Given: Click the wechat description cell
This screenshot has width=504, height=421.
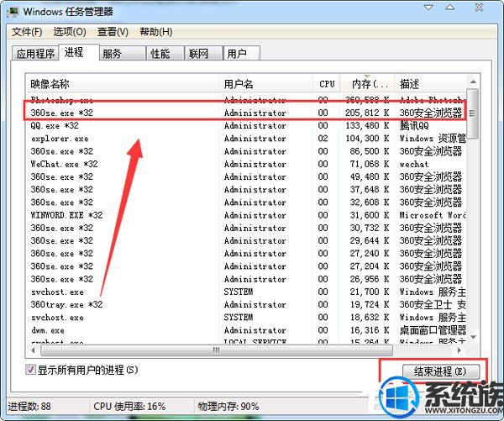Looking at the screenshot, I should point(413,164).
